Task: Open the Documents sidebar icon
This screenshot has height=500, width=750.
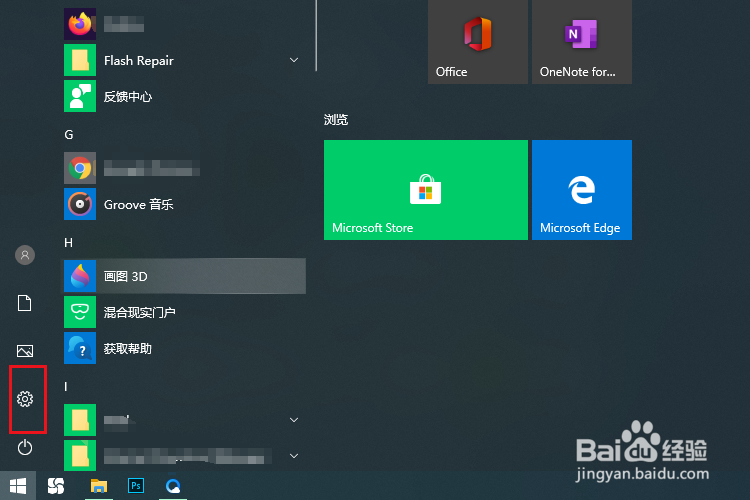Action: [x=25, y=303]
